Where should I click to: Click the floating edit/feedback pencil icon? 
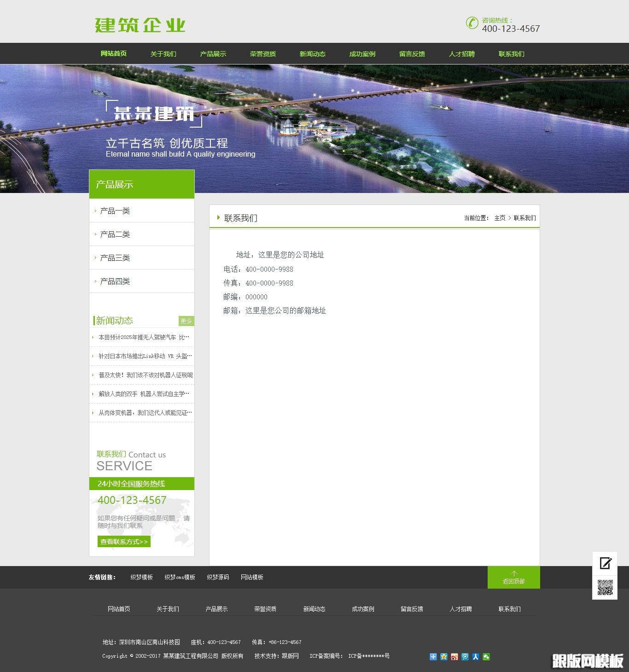tap(605, 563)
